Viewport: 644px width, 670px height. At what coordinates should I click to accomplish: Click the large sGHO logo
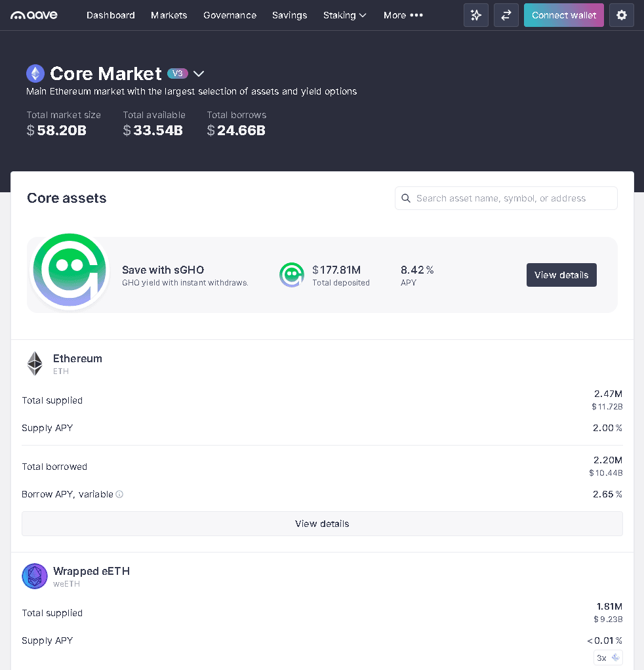click(x=70, y=272)
